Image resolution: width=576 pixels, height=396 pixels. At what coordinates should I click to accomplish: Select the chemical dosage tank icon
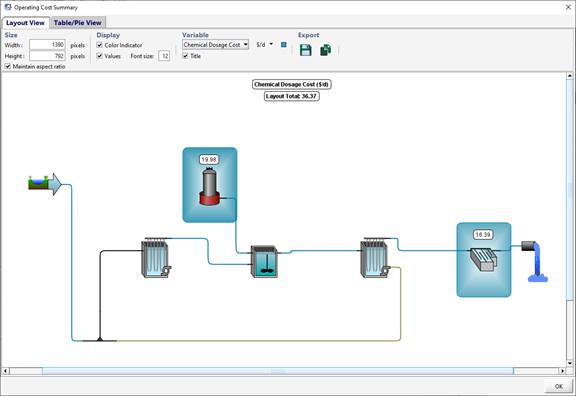[210, 186]
